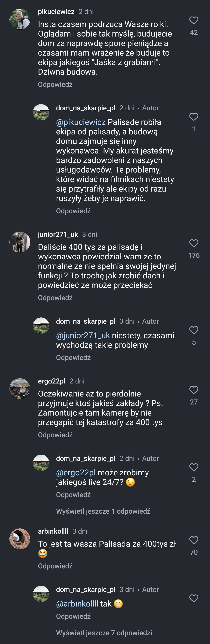Like arbinkollll's comment with 70 likes
The height and width of the screenshot is (644, 210).
click(194, 540)
